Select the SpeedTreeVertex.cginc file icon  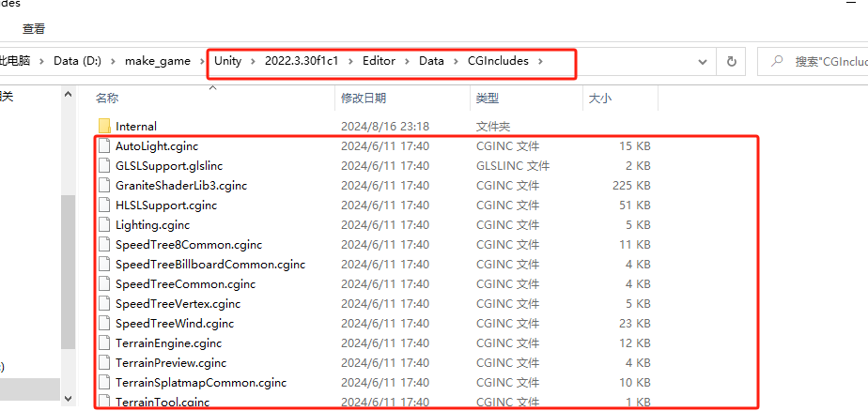click(104, 304)
